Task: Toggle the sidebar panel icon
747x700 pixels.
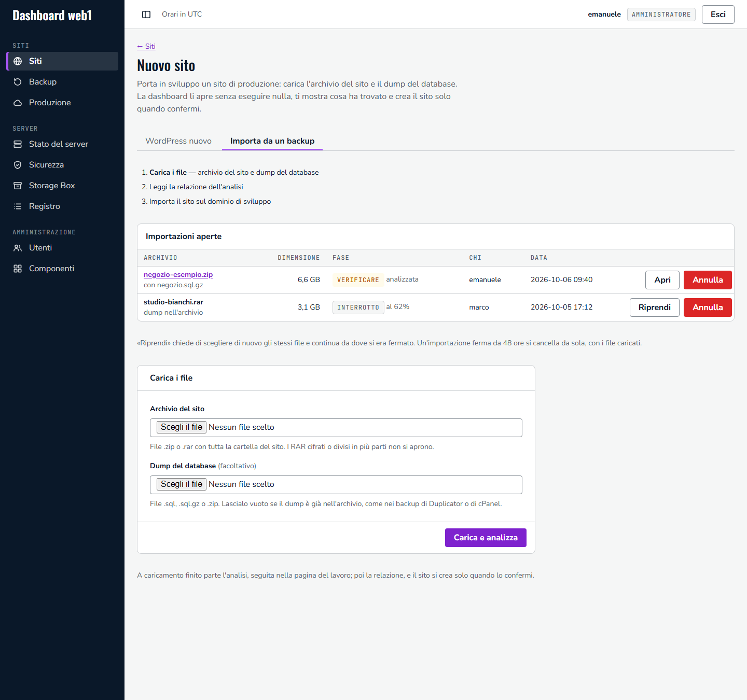Action: [146, 15]
